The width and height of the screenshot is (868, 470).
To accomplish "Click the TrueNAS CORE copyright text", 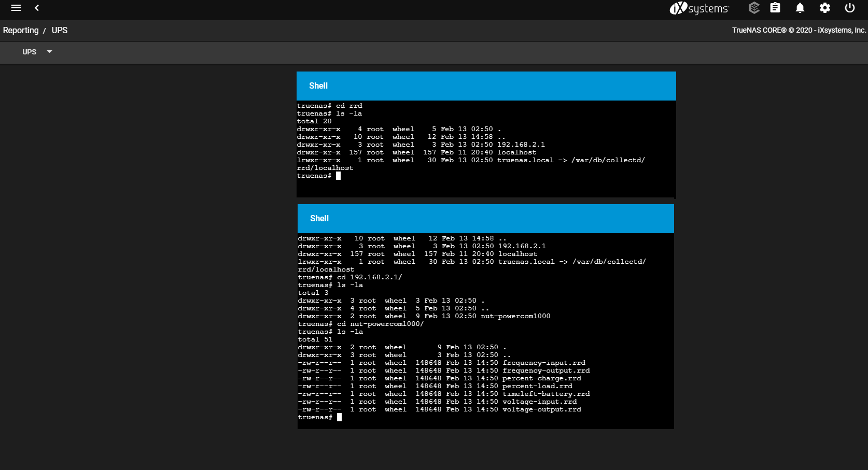I will coord(799,31).
